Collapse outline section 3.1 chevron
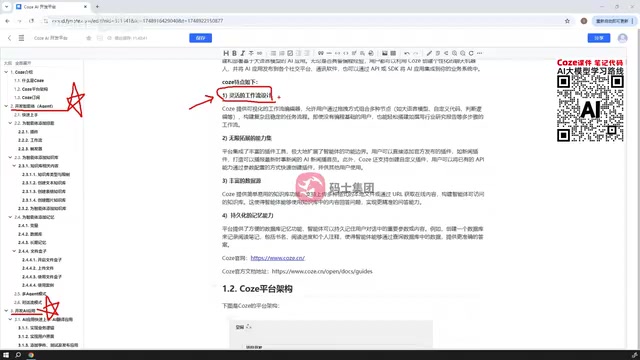The width and height of the screenshot is (640, 360). point(10,319)
